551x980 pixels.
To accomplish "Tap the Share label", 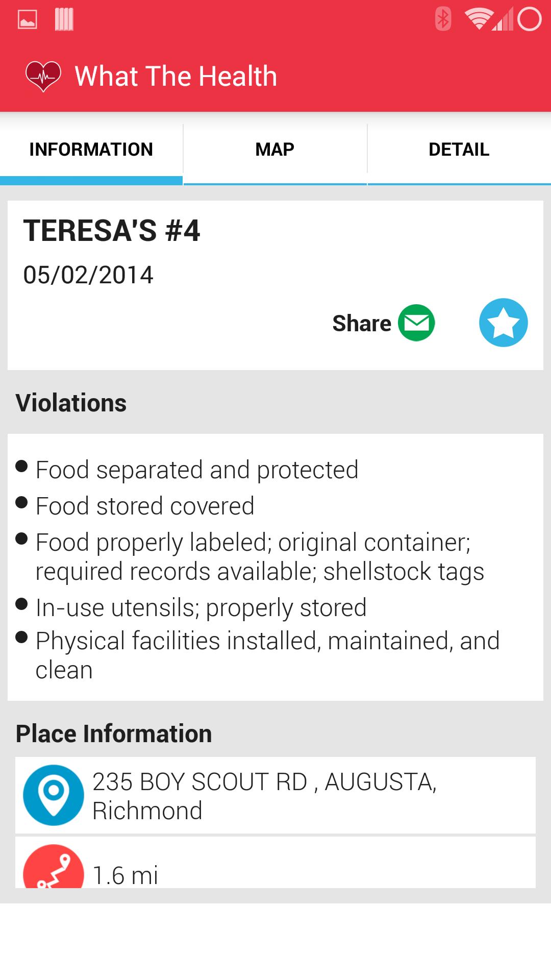I will [362, 323].
